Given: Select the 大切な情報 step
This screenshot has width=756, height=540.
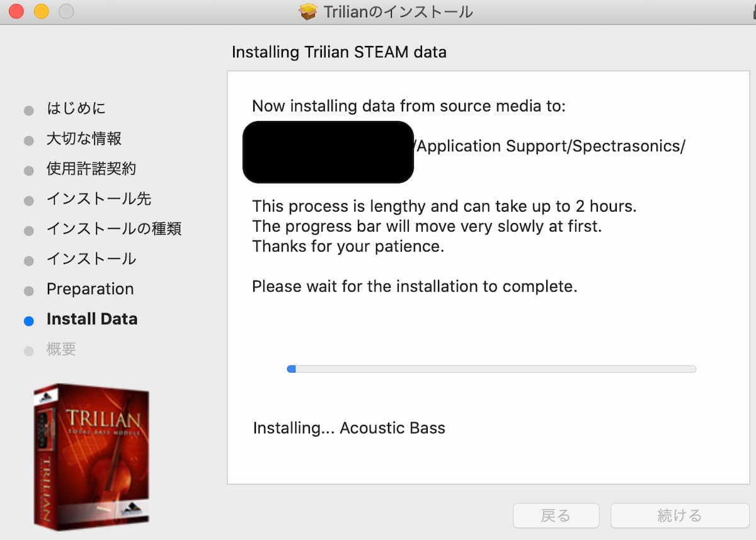Looking at the screenshot, I should [84, 139].
